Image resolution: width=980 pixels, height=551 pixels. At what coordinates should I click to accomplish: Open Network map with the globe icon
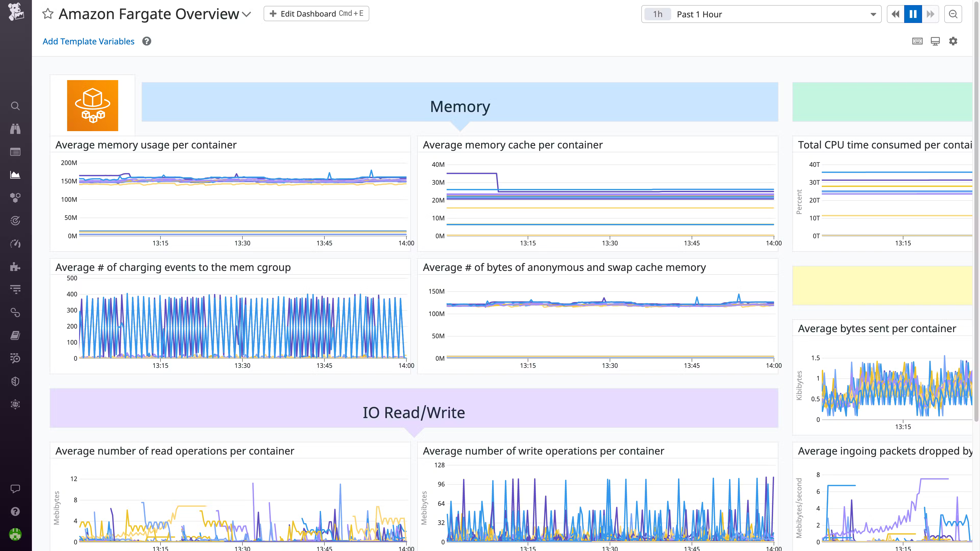15,404
